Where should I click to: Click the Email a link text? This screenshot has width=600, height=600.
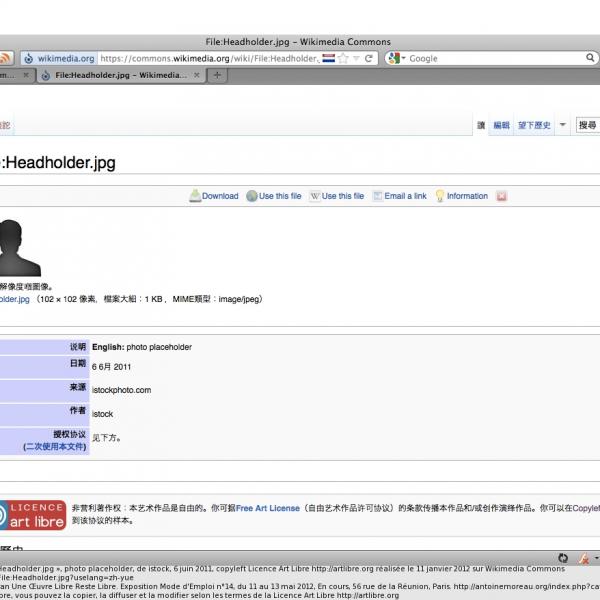(x=405, y=196)
